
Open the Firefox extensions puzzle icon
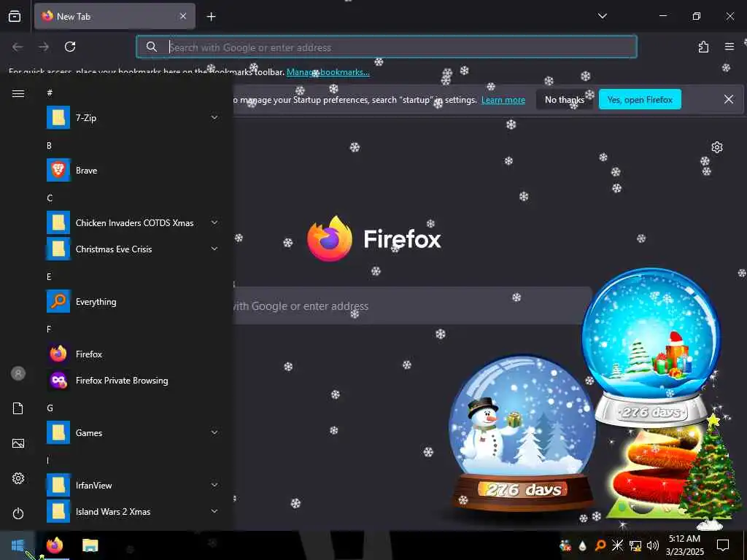pos(703,47)
